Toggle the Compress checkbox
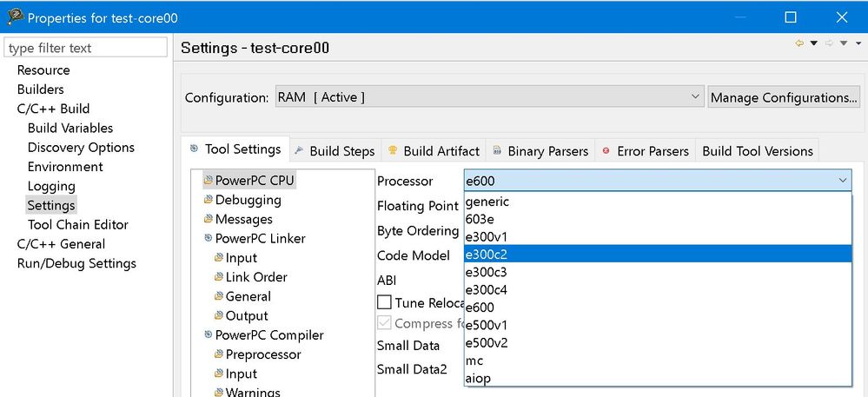Screen dimensions: 868x397 (x=384, y=323)
